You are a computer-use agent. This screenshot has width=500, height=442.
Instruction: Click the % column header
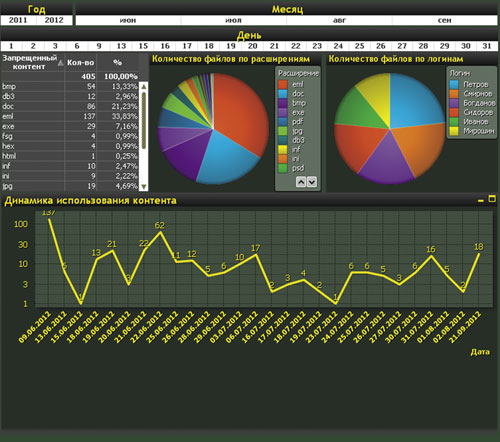117,63
